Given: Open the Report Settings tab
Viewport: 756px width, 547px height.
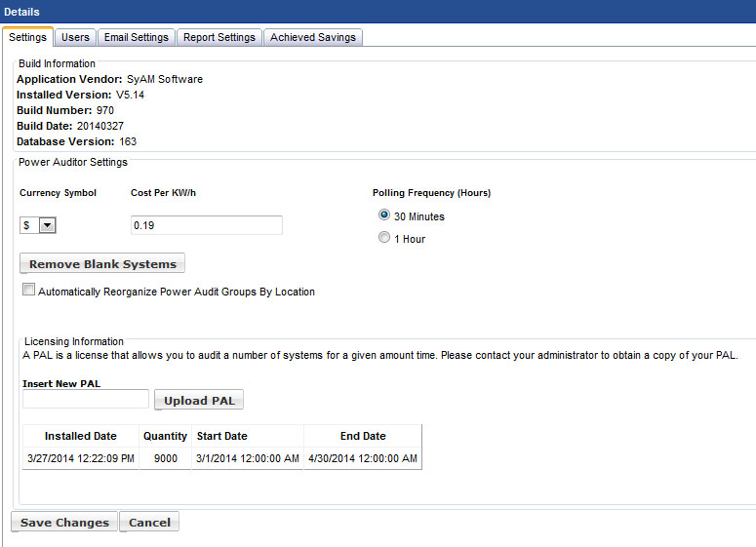Looking at the screenshot, I should (219, 37).
